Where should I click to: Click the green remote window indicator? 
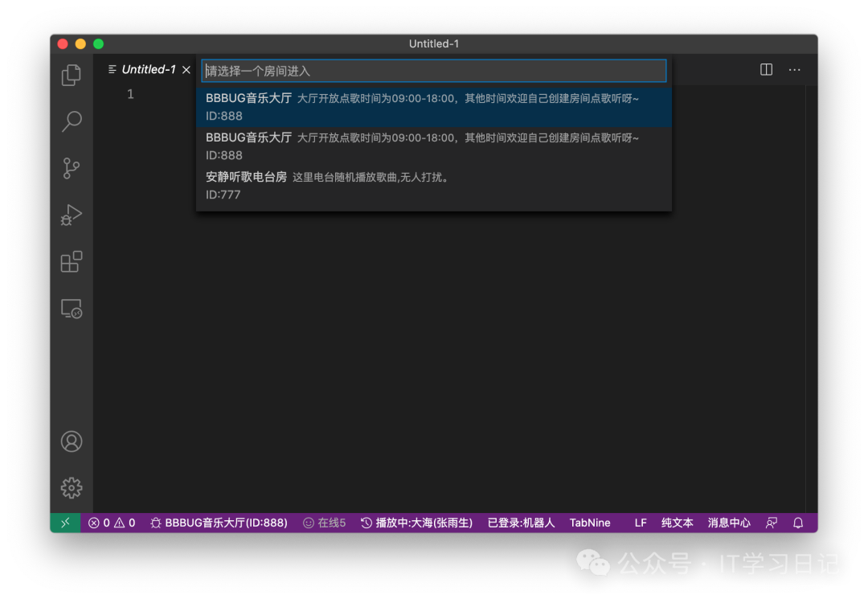[65, 523]
